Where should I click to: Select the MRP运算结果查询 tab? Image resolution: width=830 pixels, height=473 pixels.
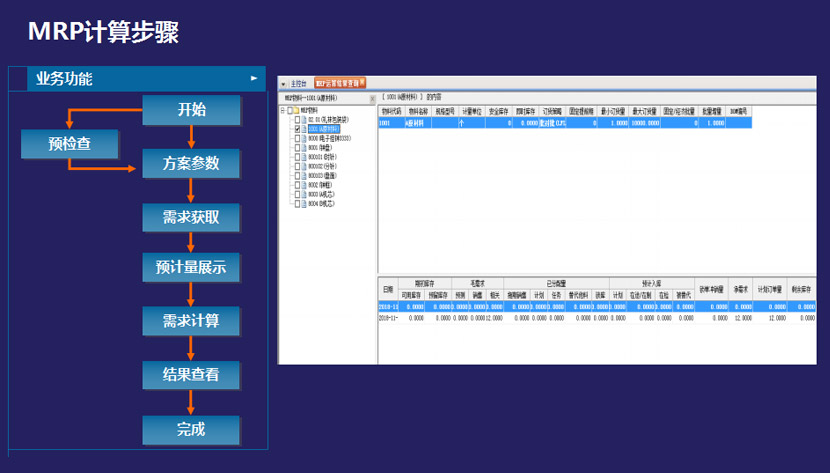click(337, 83)
